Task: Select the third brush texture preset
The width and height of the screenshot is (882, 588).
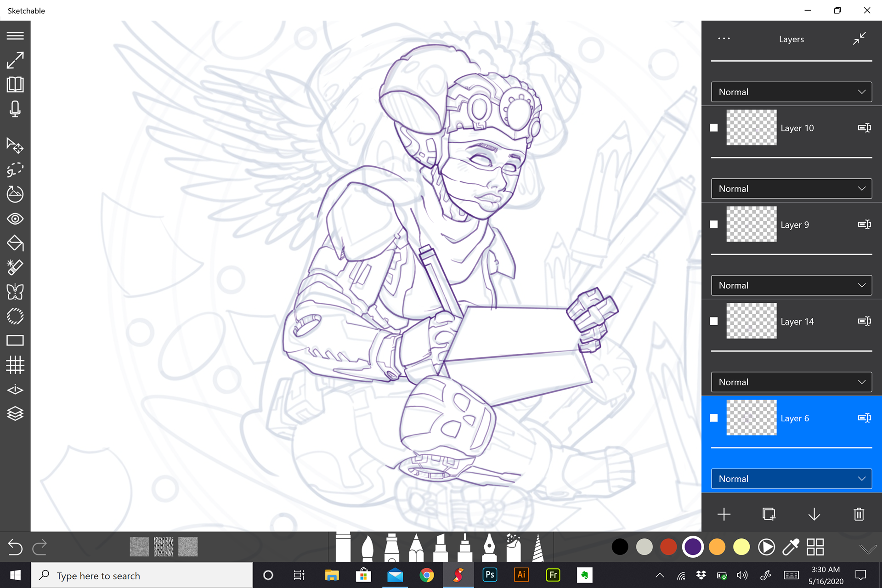Action: tap(188, 547)
